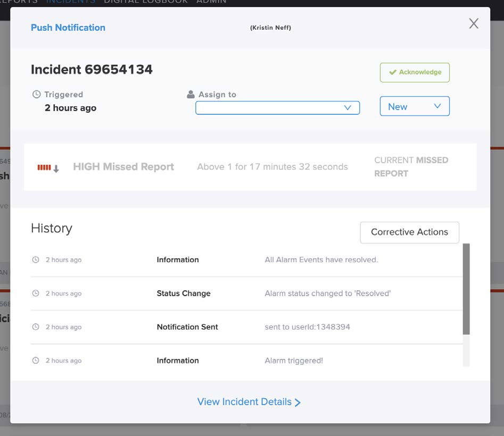Viewport: 504px width, 436px height.
Task: Click the red alarm bars icon
Action: [44, 167]
